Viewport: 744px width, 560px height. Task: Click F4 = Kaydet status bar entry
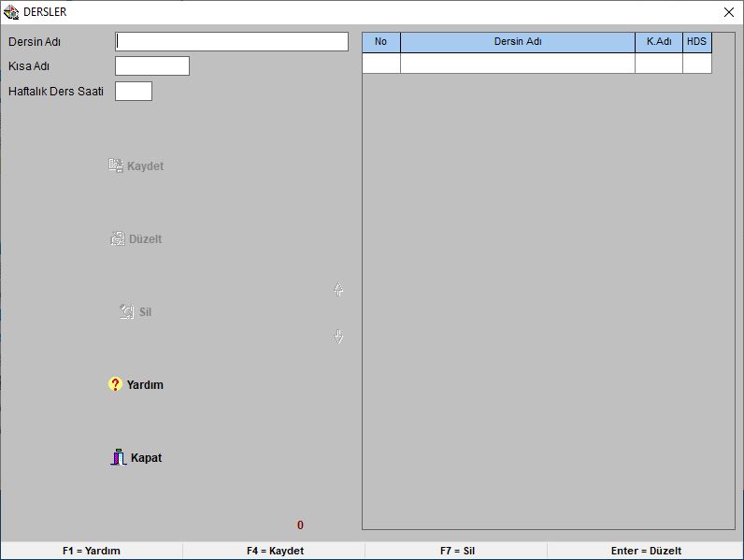[275, 551]
